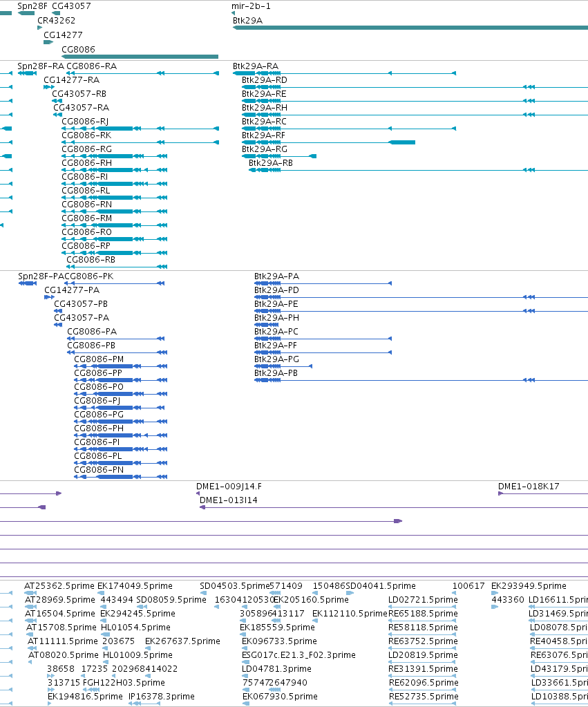Select the Btk29A-PD protein label
Viewport: 588px width, 707px height.
click(277, 290)
